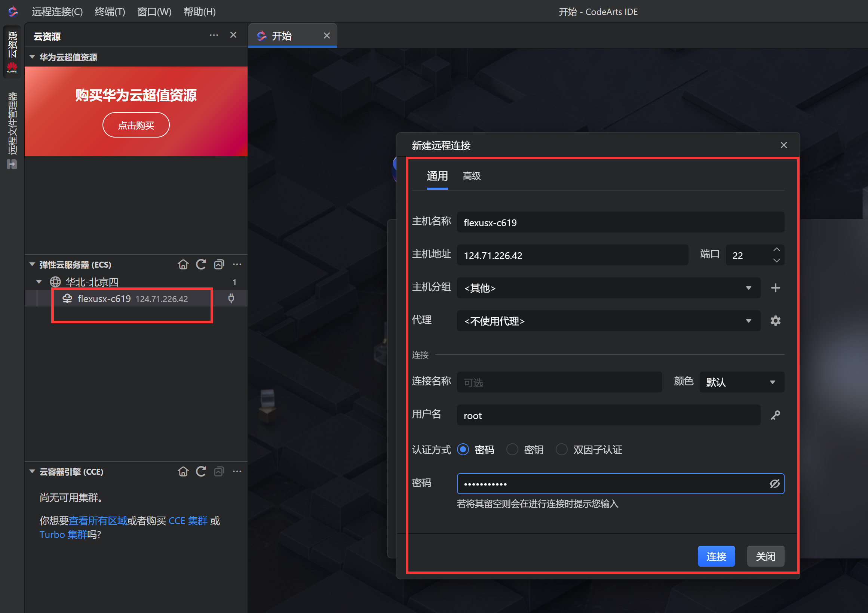Open proxy settings gear icon
Screen dimensions: 868x613
[x=775, y=321]
